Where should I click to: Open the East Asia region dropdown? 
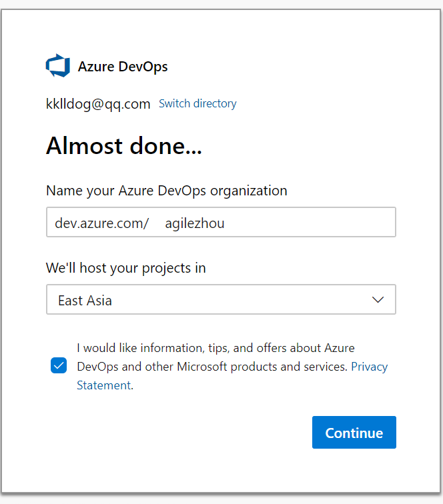tap(221, 299)
